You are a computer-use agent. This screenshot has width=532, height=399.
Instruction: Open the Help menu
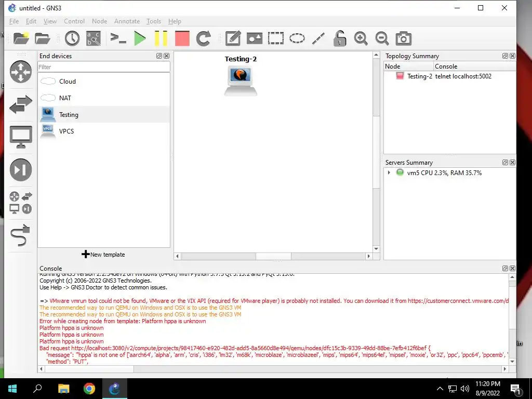click(175, 21)
